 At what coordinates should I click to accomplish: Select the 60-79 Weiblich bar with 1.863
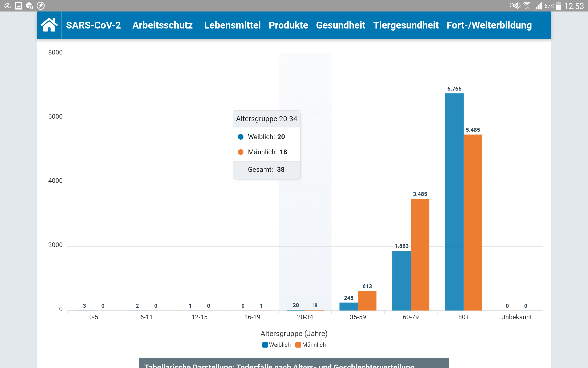[x=401, y=280]
